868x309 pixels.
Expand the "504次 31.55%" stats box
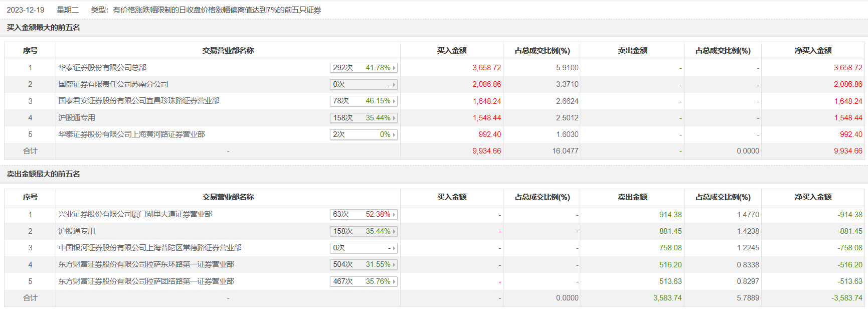point(364,264)
